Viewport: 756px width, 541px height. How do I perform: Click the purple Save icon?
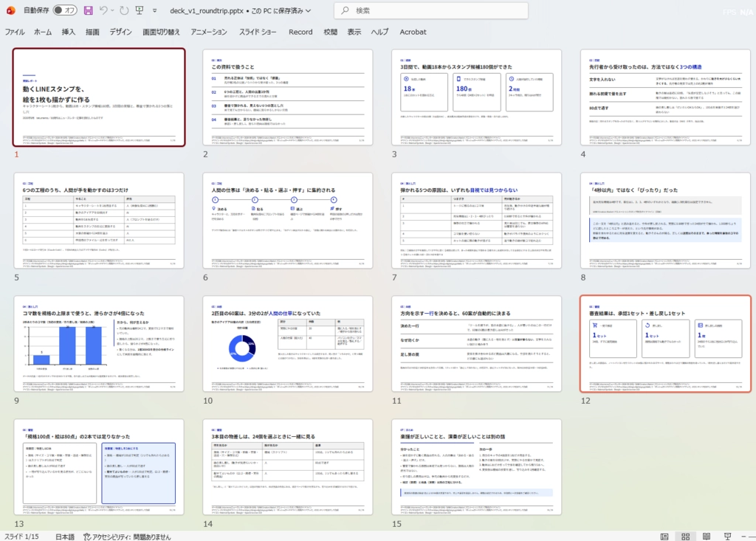pos(89,10)
